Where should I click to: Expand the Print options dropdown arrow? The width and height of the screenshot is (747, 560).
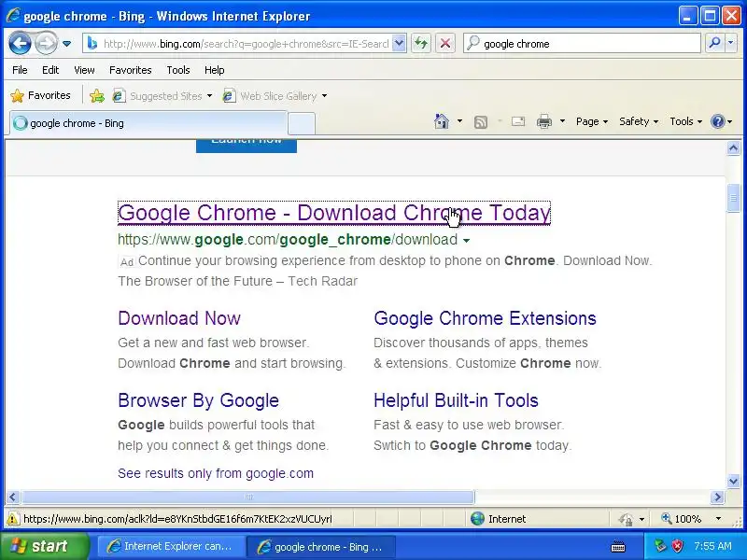click(x=562, y=121)
